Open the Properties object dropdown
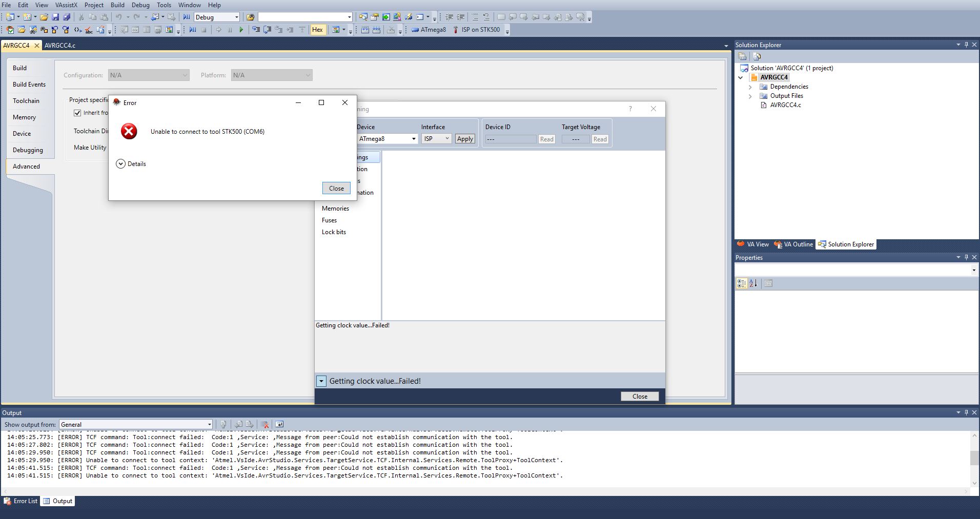This screenshot has height=519, width=980. (974, 270)
